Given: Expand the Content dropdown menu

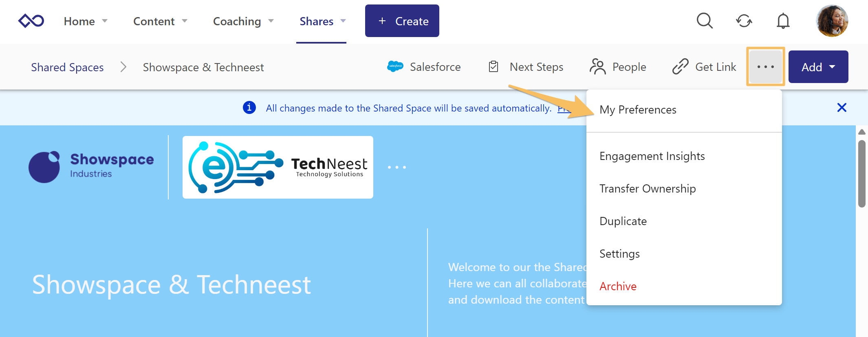Looking at the screenshot, I should tap(160, 21).
